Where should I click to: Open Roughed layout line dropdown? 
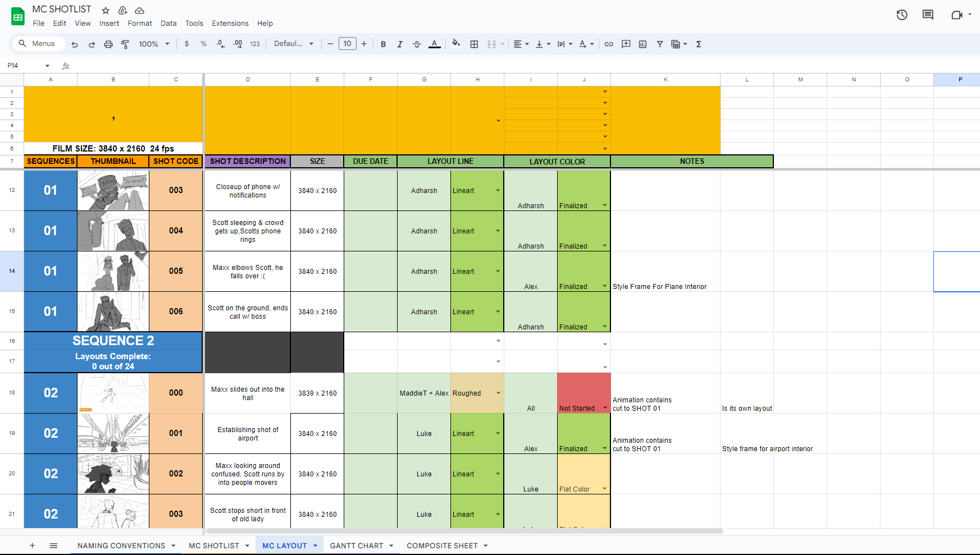click(498, 393)
